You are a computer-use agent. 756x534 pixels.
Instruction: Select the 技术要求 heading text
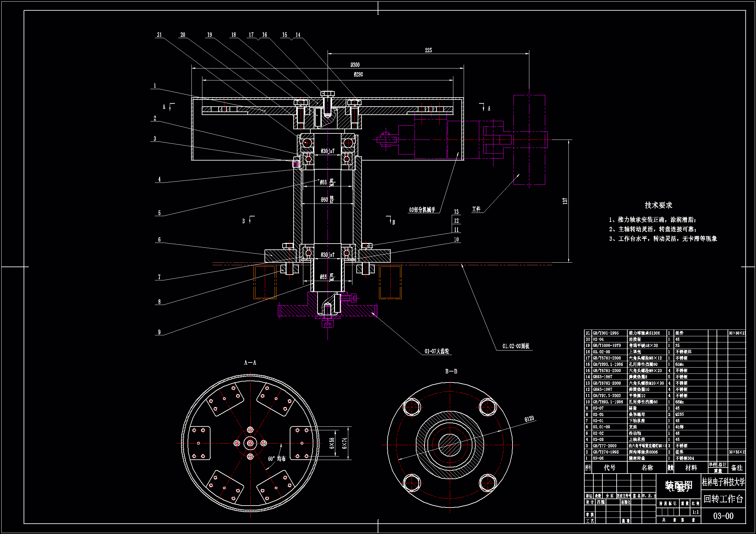click(x=658, y=205)
